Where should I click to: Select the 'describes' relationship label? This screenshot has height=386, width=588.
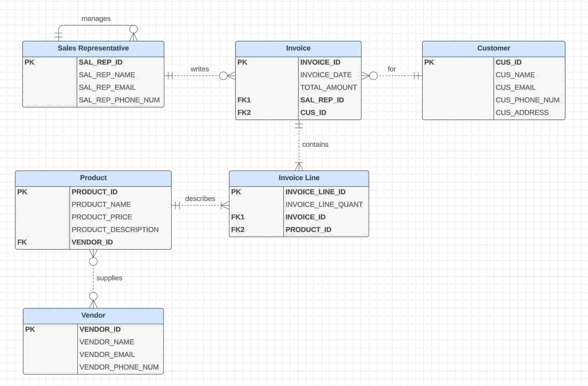pyautogui.click(x=200, y=198)
